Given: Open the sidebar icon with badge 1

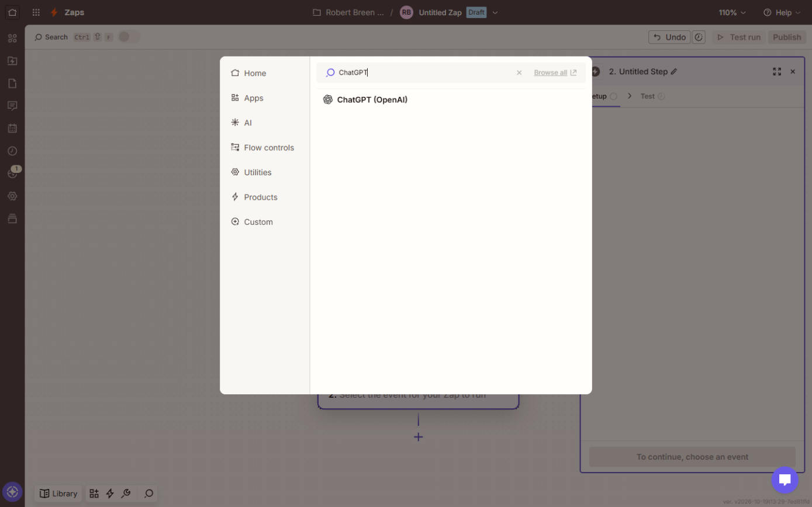Looking at the screenshot, I should click(x=13, y=173).
